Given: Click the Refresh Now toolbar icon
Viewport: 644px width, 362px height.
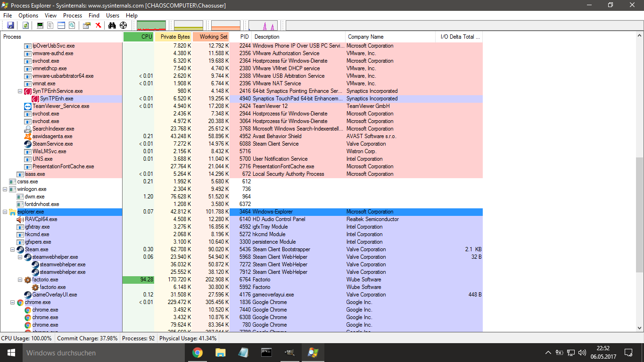Looking at the screenshot, I should click(x=25, y=25).
